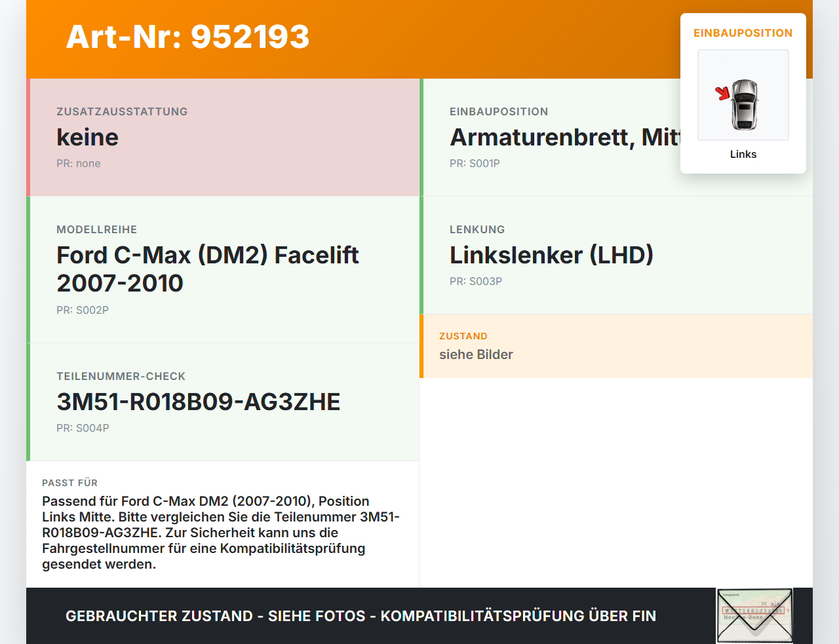Select the Zusatzausstattung 'keine' card
839x644 pixels.
pyautogui.click(x=223, y=138)
